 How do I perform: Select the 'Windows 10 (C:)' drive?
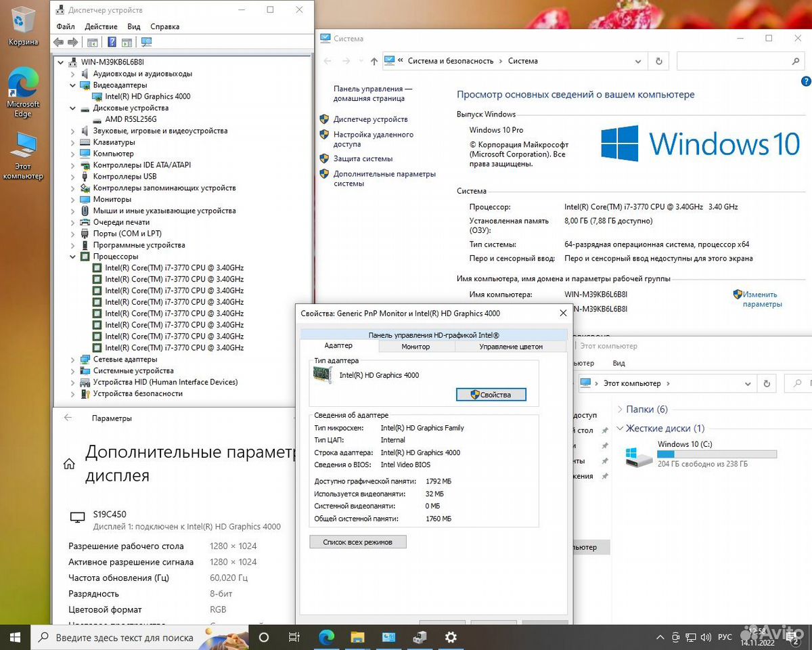point(701,454)
